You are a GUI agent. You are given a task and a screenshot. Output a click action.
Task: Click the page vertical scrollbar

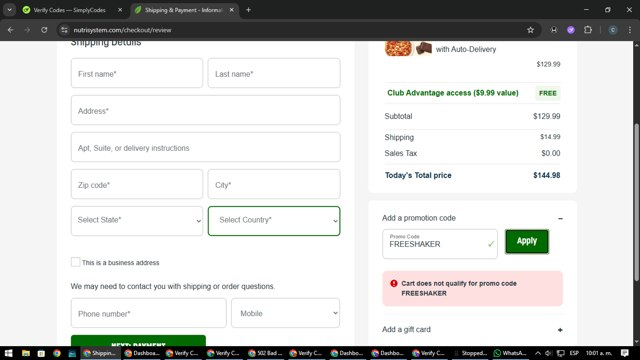636,202
